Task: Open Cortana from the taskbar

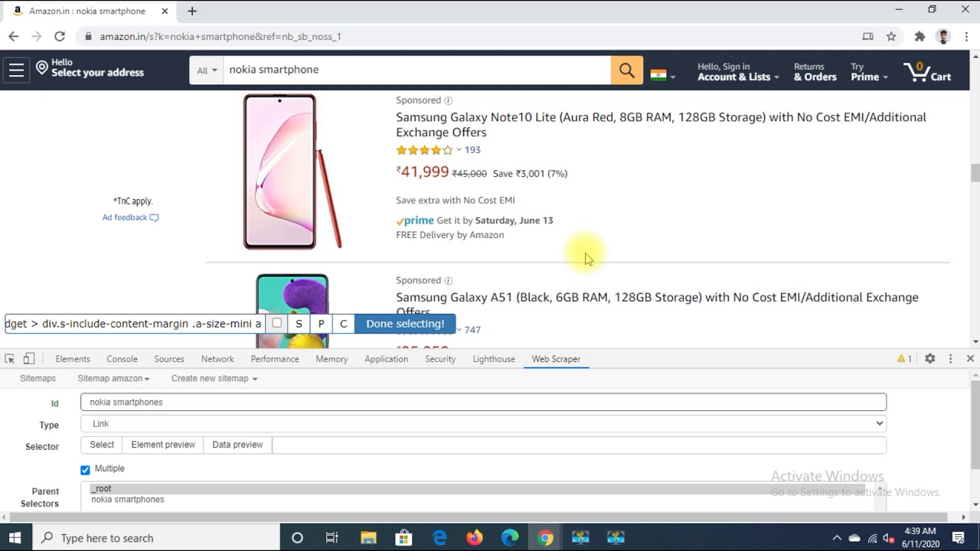Action: [297, 538]
